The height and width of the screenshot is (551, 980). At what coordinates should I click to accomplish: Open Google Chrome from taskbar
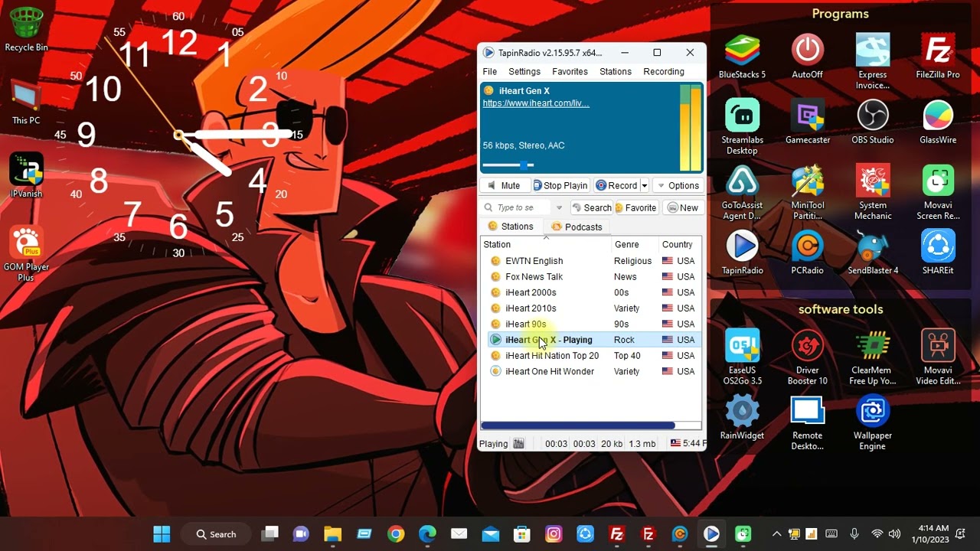396,534
